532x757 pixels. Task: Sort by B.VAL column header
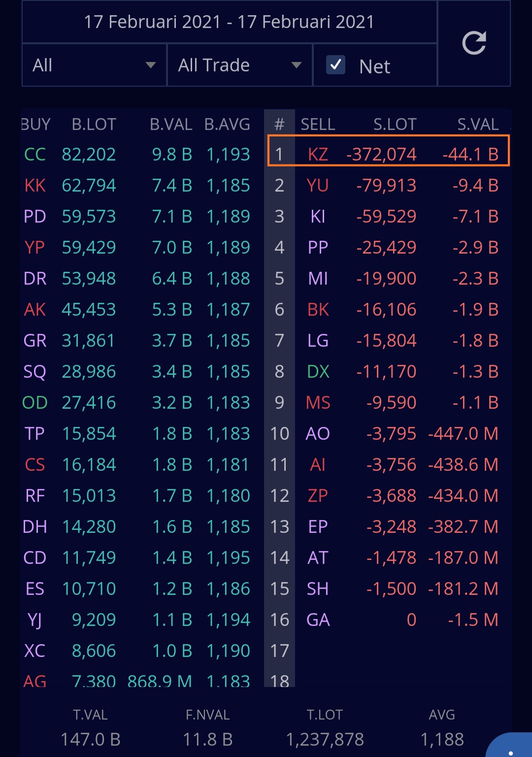click(x=170, y=124)
